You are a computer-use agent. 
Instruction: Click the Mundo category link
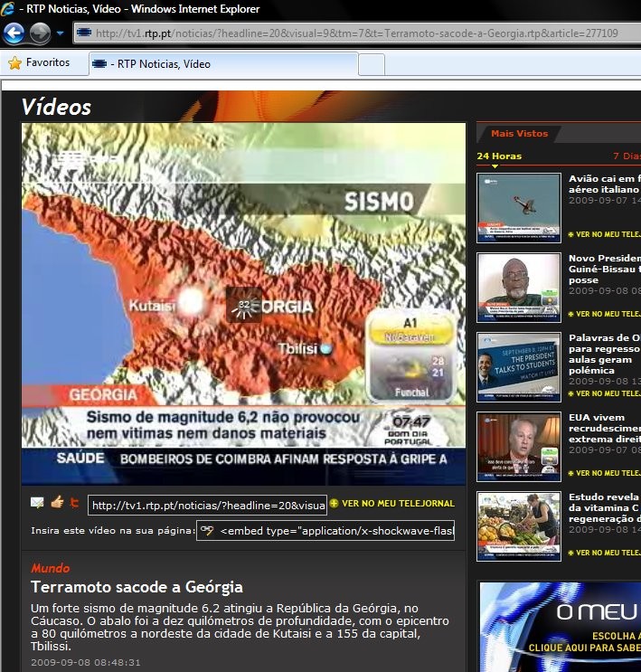(x=50, y=568)
